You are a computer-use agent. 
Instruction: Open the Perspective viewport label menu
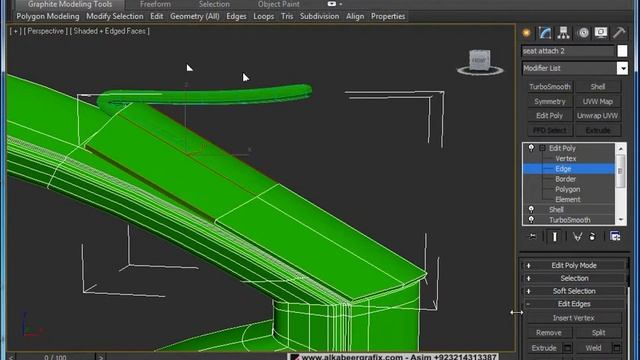tap(45, 31)
